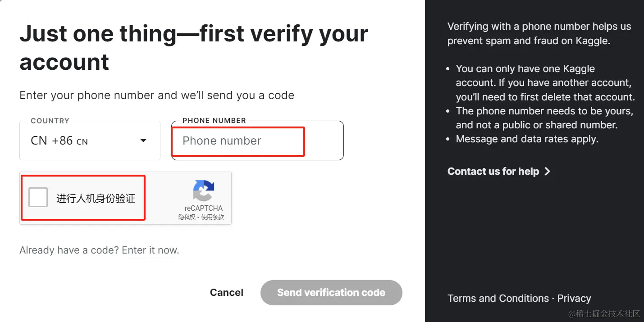
Task: Click the verify your account heading
Action: pos(194,48)
